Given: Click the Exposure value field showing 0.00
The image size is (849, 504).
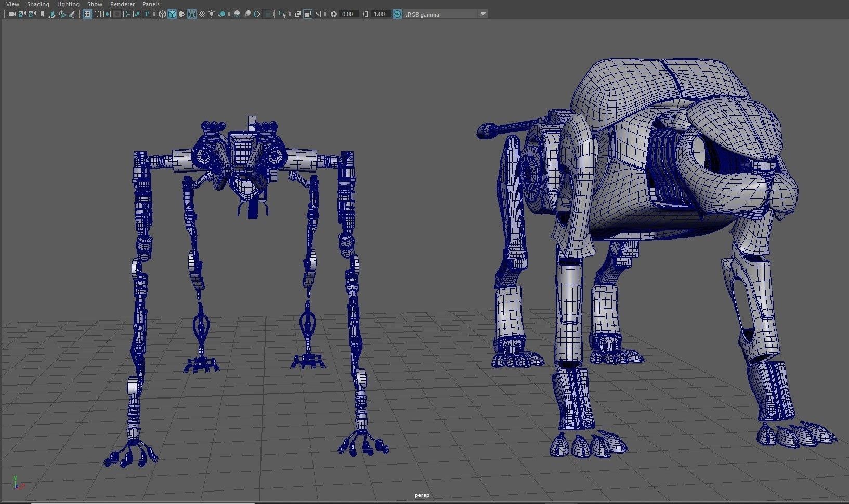Looking at the screenshot, I should (x=349, y=14).
